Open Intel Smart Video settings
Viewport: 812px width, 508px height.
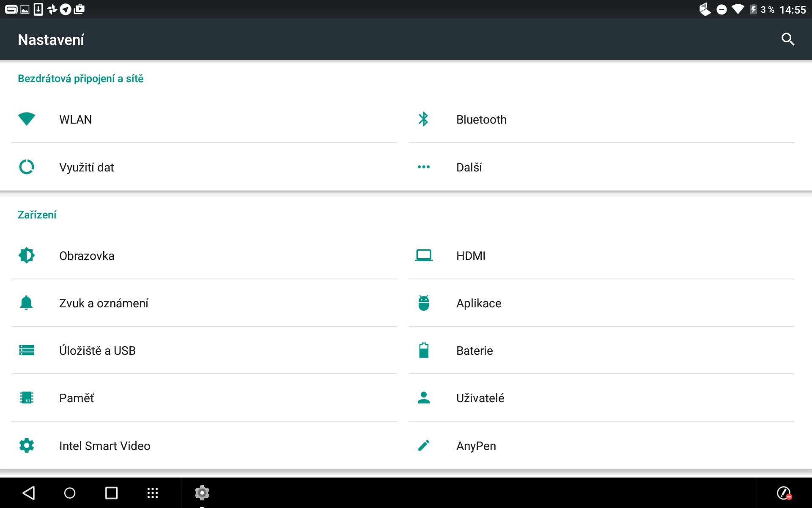pyautogui.click(x=104, y=446)
